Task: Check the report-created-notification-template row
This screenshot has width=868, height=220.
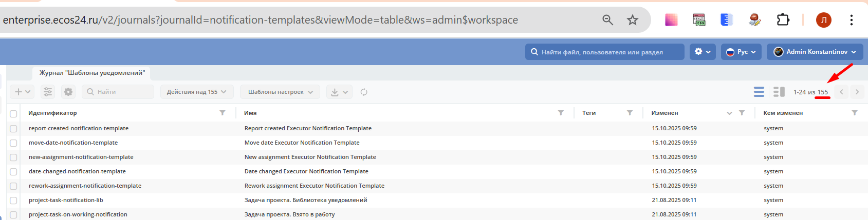Action: click(13, 129)
